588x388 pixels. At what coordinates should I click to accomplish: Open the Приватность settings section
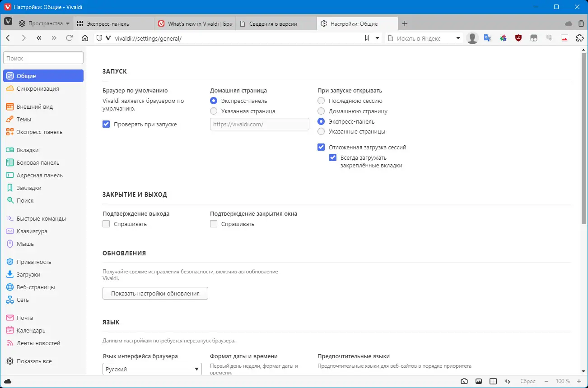click(x=31, y=262)
